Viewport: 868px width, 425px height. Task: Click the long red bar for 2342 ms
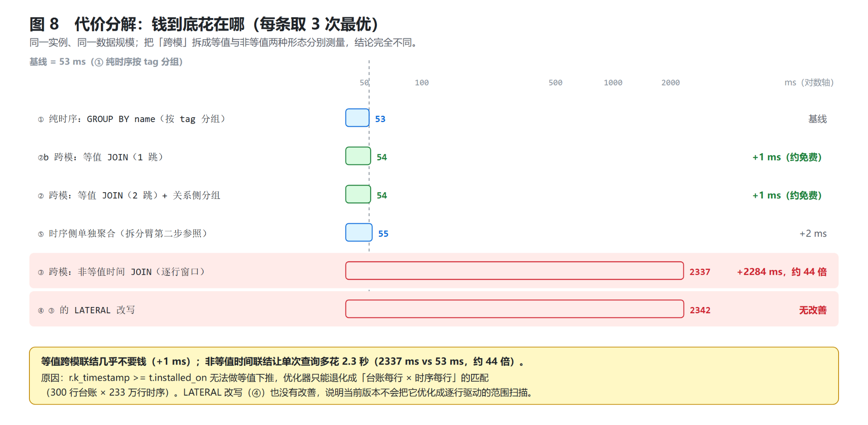point(514,309)
